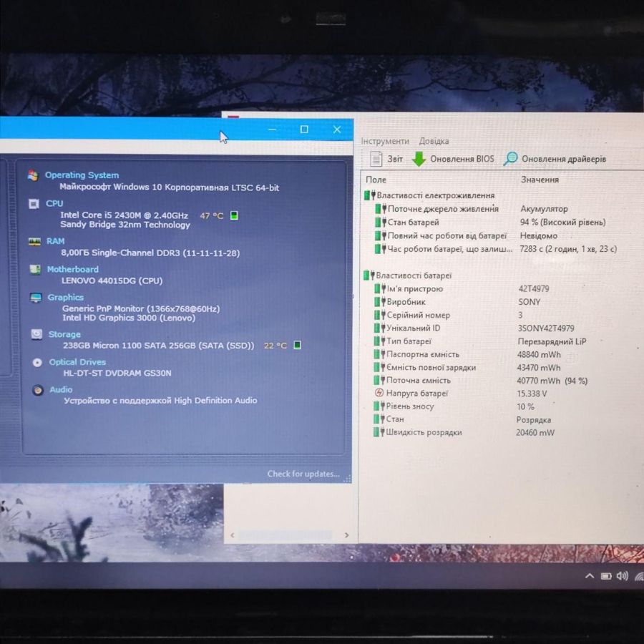Select the Тип батареї row
The height and width of the screenshot is (644, 644).
tap(479, 341)
